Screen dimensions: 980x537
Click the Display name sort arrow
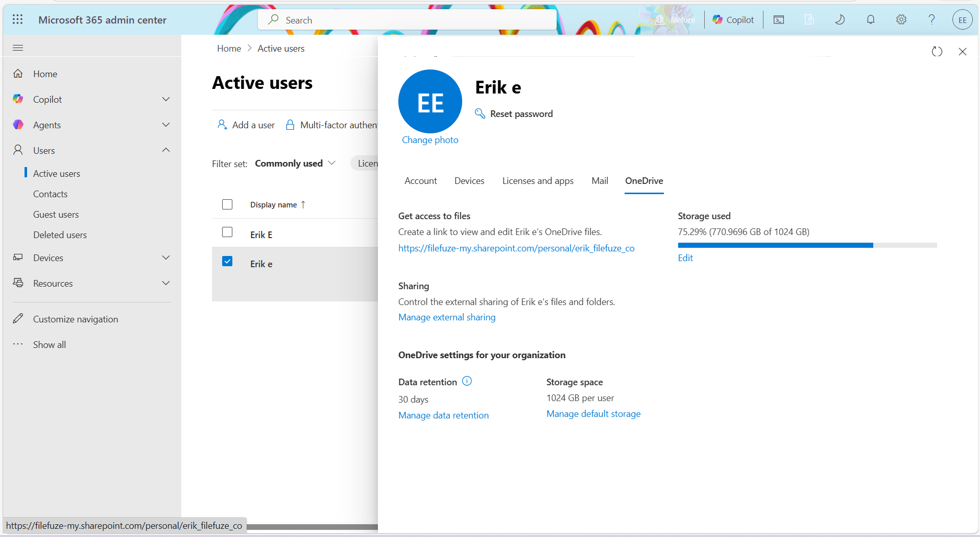303,204
